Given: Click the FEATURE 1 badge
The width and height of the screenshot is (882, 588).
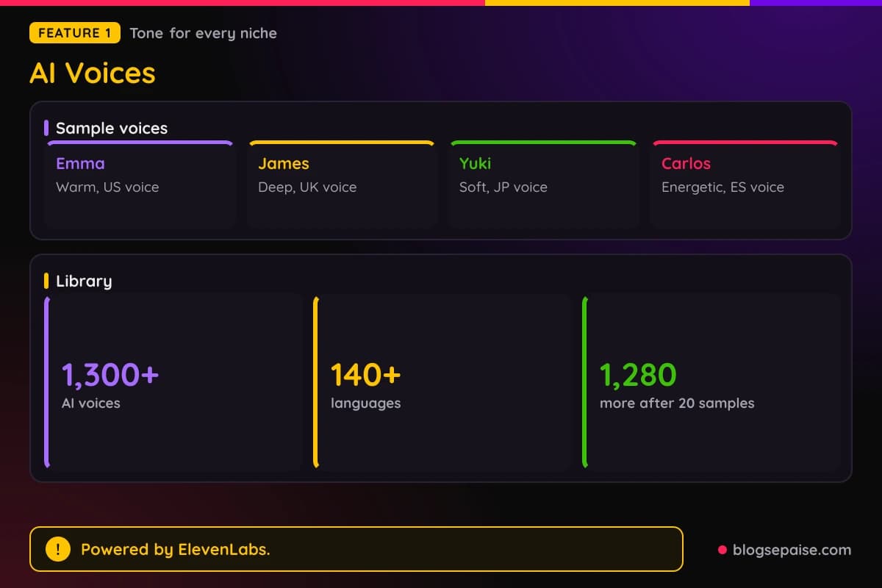Looking at the screenshot, I should [x=75, y=33].
